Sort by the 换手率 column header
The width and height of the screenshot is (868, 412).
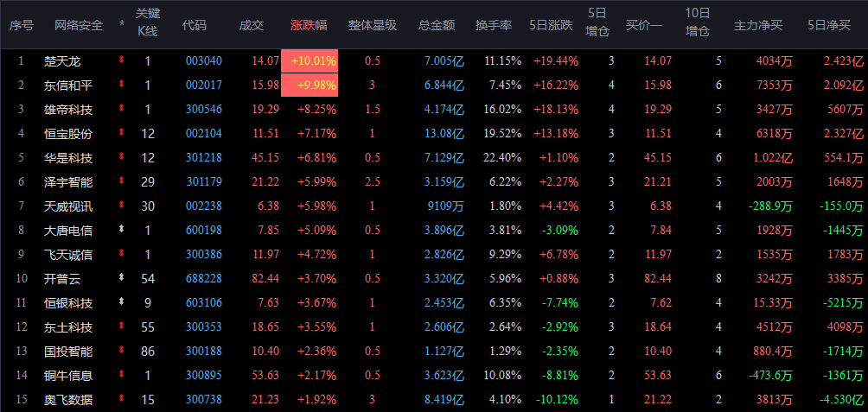pyautogui.click(x=494, y=25)
